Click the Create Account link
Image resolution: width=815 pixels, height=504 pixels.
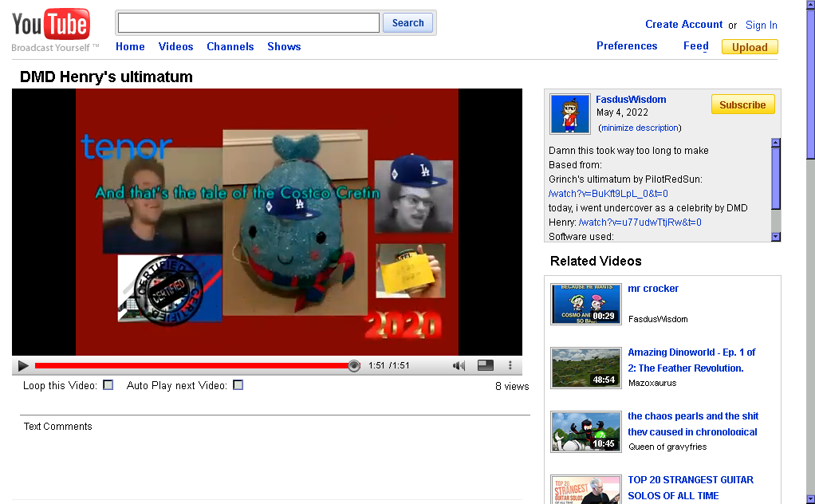point(683,25)
